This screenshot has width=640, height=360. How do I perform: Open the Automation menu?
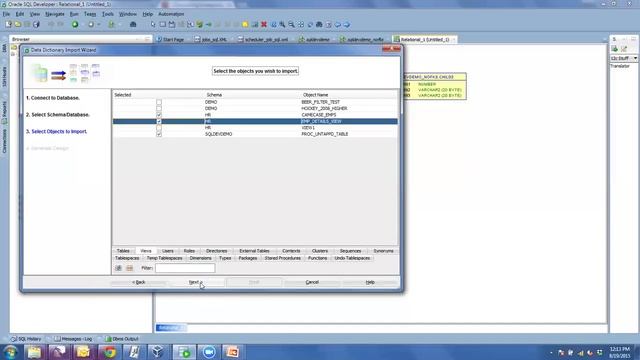171,14
